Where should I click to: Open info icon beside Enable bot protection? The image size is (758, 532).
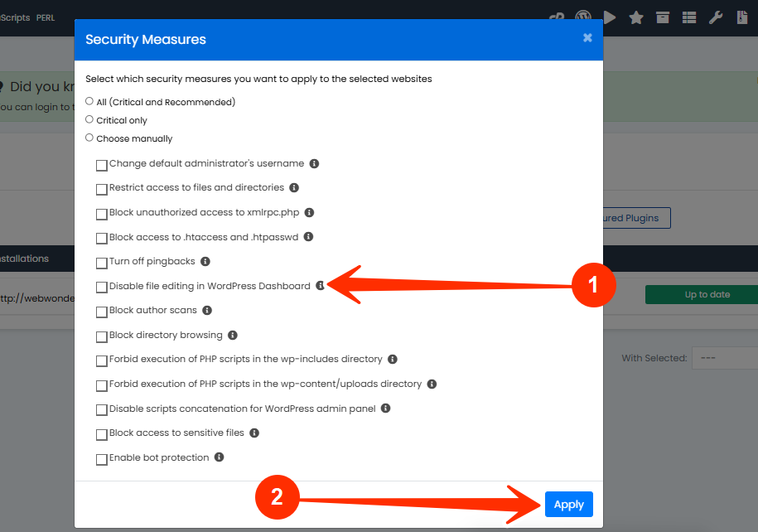pos(219,457)
